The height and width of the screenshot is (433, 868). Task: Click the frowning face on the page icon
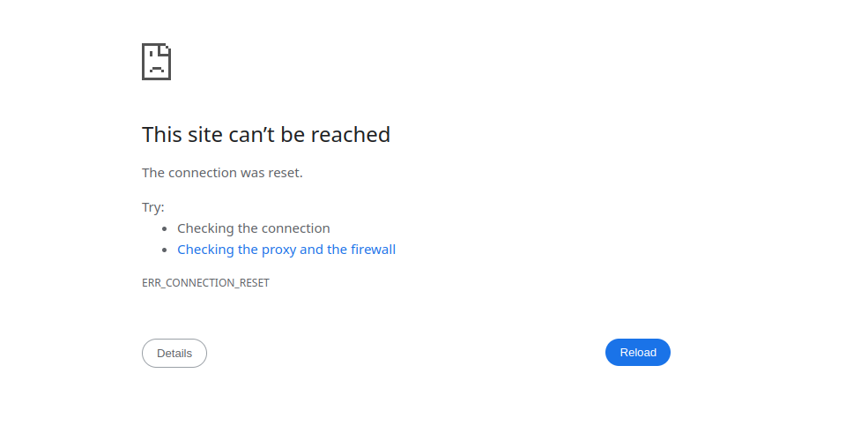point(156,65)
